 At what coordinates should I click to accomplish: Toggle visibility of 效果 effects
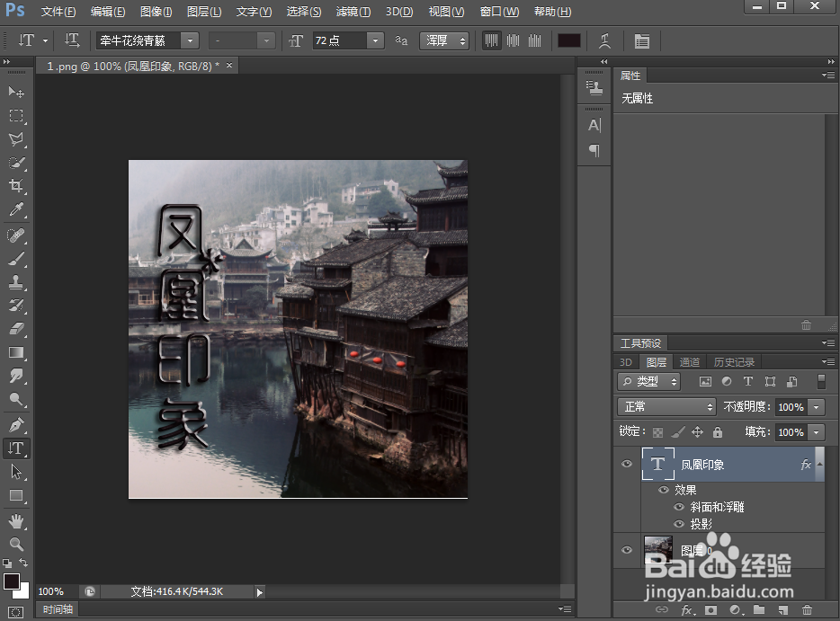coord(664,490)
